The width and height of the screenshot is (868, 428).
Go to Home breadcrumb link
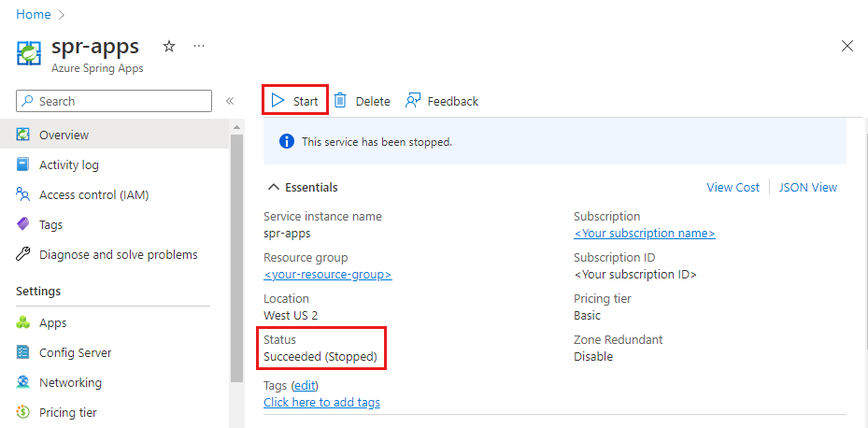(34, 15)
